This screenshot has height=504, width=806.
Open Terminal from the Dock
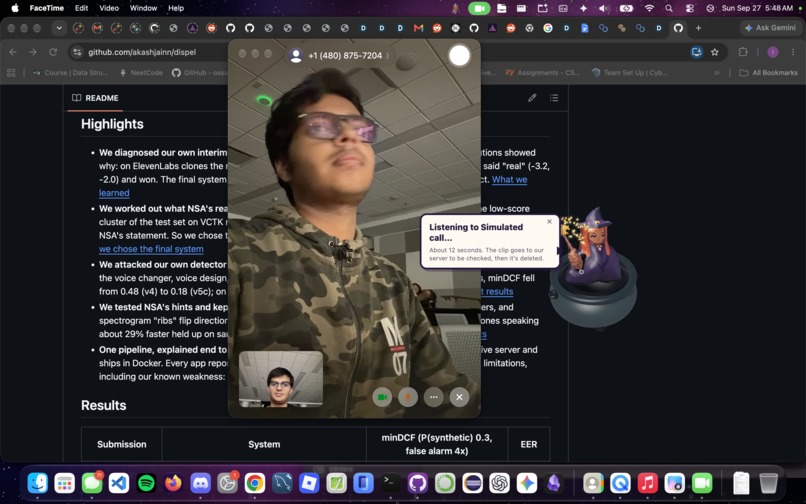pyautogui.click(x=391, y=483)
